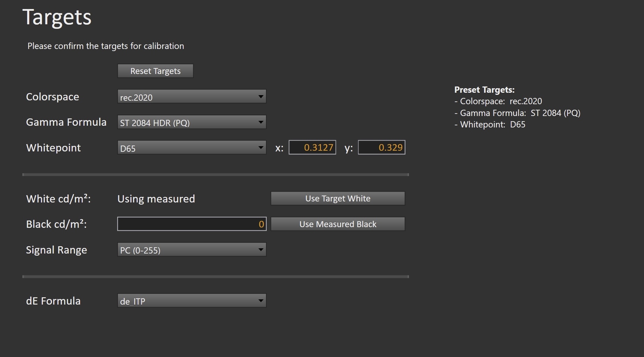Click the Preset Targets heading text

click(x=484, y=90)
